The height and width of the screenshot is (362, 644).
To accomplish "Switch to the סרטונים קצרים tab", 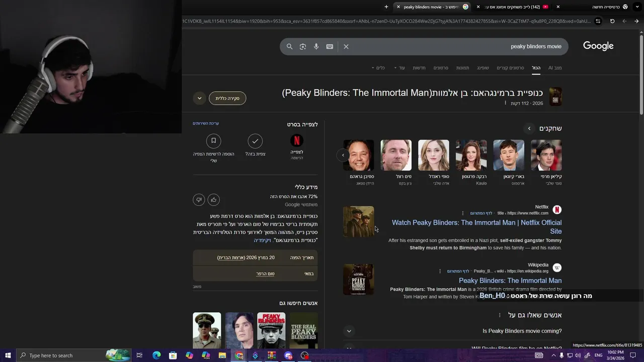I will (x=510, y=68).
